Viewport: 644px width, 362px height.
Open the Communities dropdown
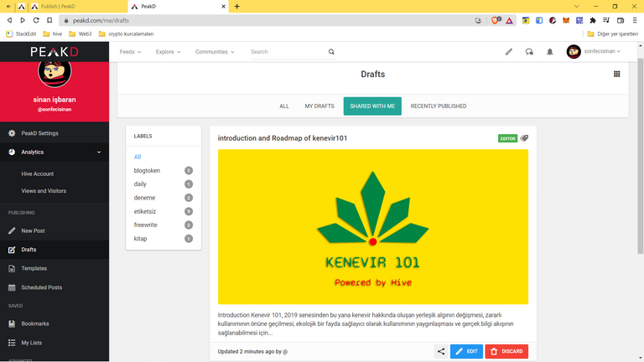click(215, 52)
